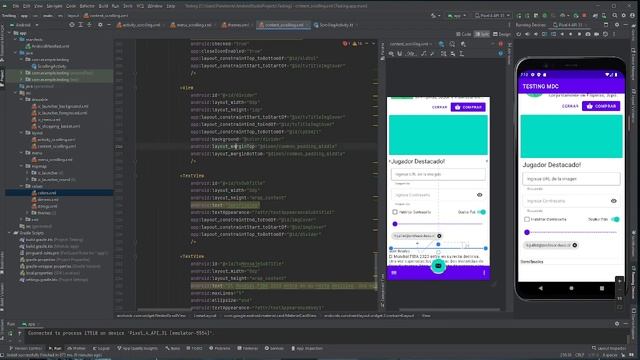
Task: Click the mail FAB in design preview
Action: tap(438, 266)
